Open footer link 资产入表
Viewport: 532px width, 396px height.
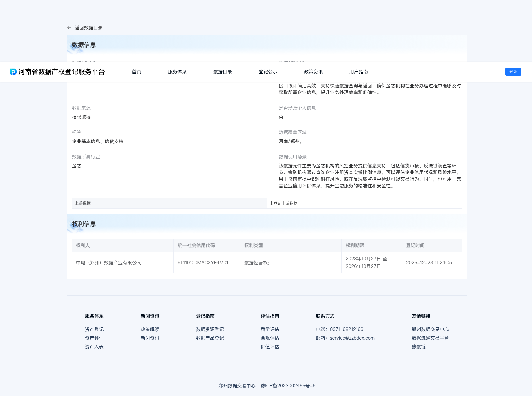94,347
